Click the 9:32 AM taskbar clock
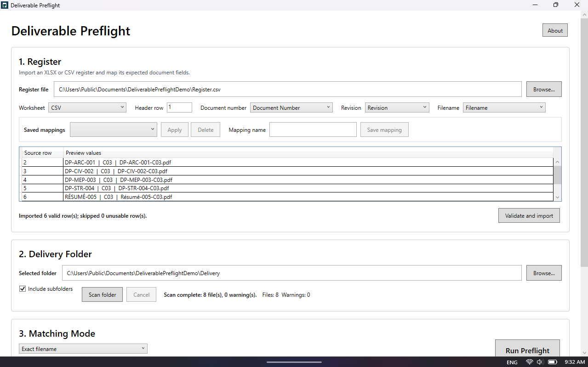Screen dimensions: 588x367 click(x=575, y=362)
